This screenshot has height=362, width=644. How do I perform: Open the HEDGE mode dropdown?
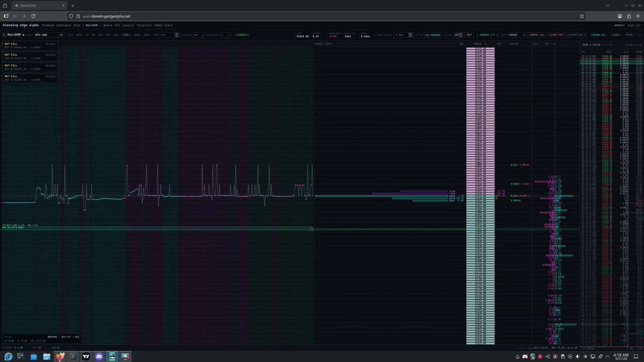pyautogui.click(x=517, y=35)
